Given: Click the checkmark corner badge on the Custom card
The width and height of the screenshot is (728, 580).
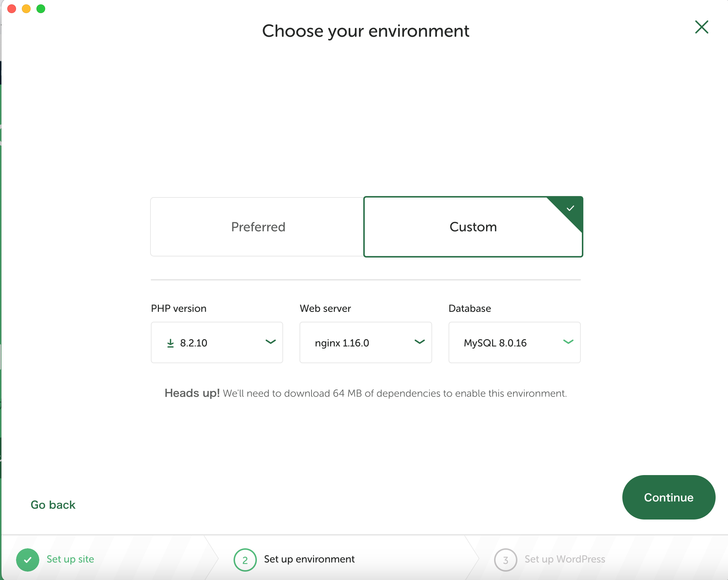Looking at the screenshot, I should pos(571,209).
